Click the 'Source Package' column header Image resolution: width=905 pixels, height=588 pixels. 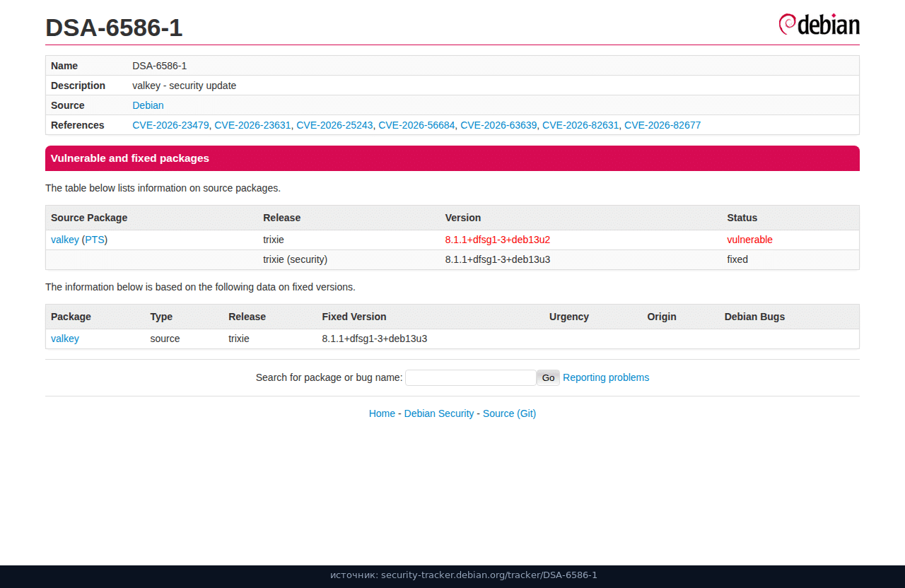pyautogui.click(x=89, y=218)
